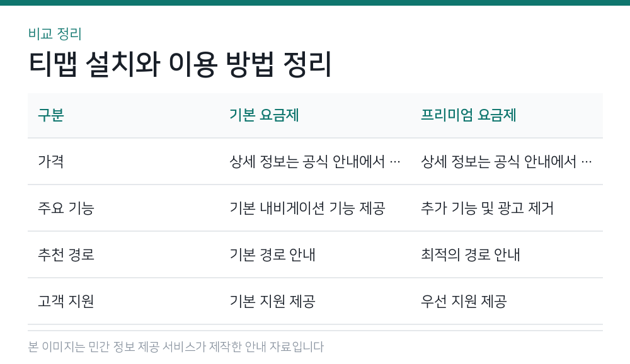Click the footer note '본 이미지는 민간 정보 제공 서비스가…'

[x=176, y=347]
